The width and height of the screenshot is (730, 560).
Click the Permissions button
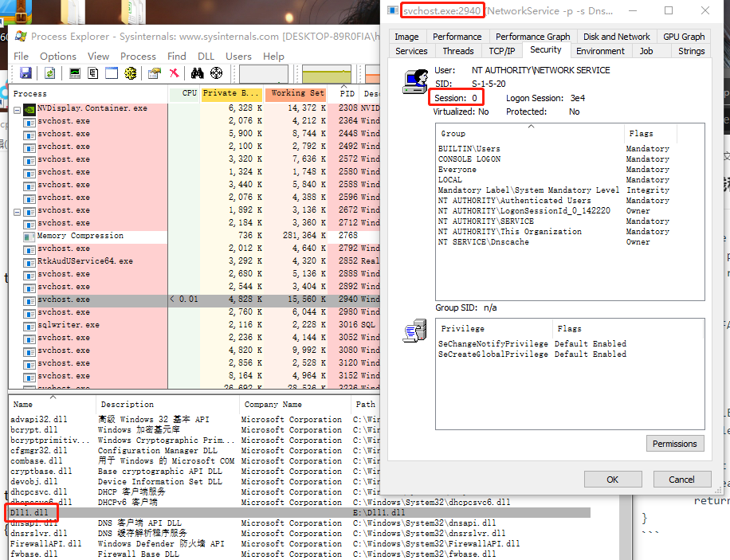(x=674, y=444)
